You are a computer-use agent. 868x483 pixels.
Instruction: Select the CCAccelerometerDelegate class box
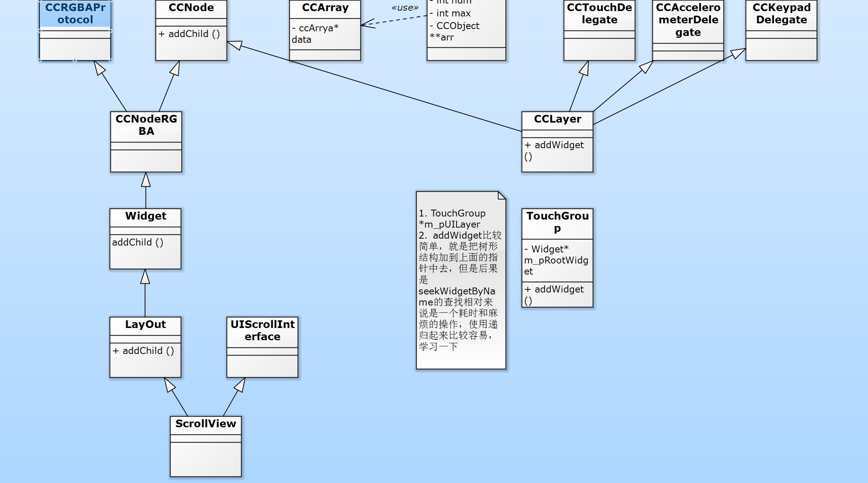688,31
